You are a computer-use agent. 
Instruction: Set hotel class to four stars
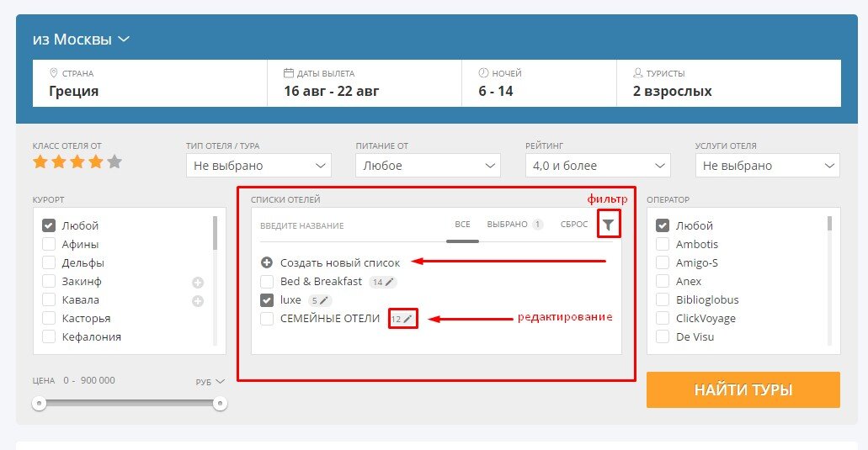[96, 161]
